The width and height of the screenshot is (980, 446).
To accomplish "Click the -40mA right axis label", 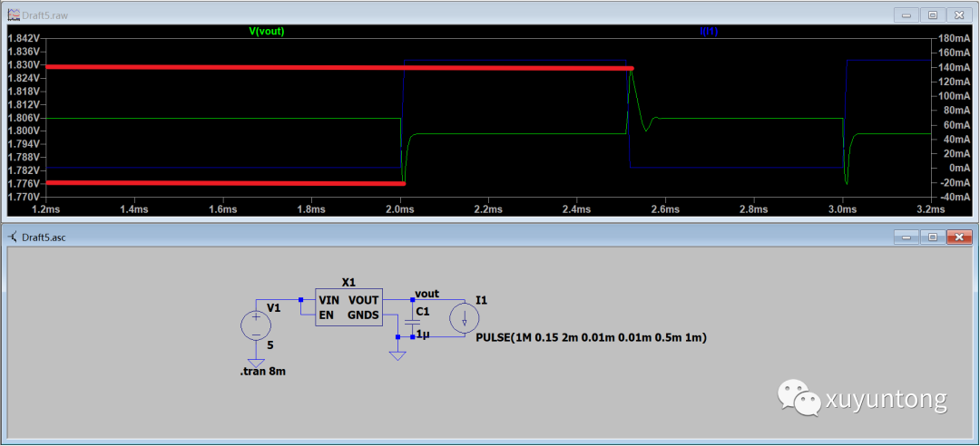I will click(953, 197).
